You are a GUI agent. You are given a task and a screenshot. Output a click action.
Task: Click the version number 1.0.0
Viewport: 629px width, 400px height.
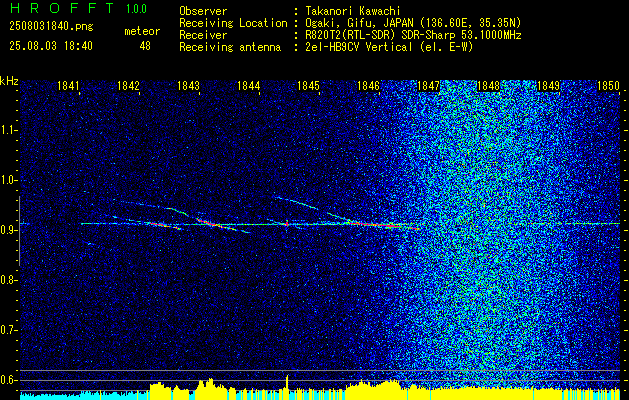tap(136, 9)
